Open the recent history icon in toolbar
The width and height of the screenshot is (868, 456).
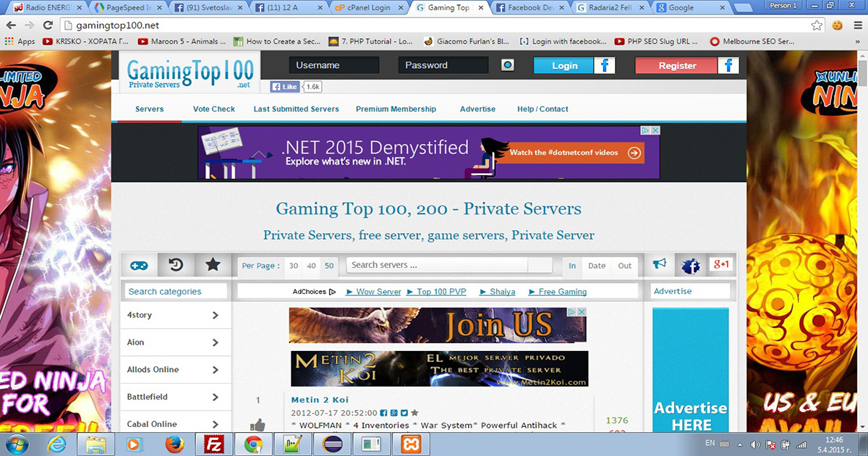174,265
